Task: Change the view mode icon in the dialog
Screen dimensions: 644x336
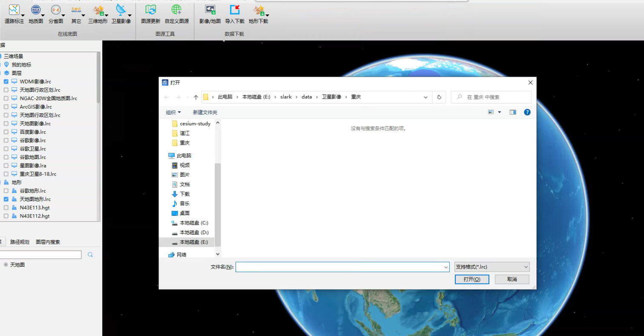Action: click(491, 112)
